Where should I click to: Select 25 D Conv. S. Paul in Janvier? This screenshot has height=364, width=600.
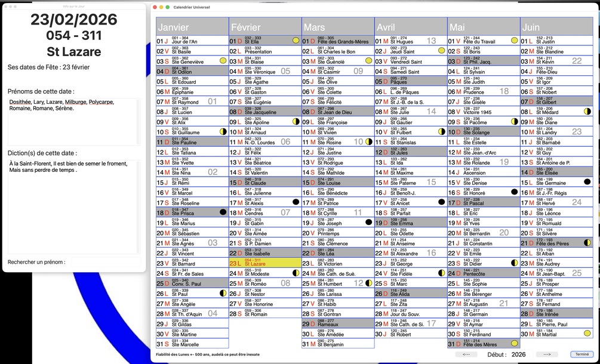click(x=192, y=283)
